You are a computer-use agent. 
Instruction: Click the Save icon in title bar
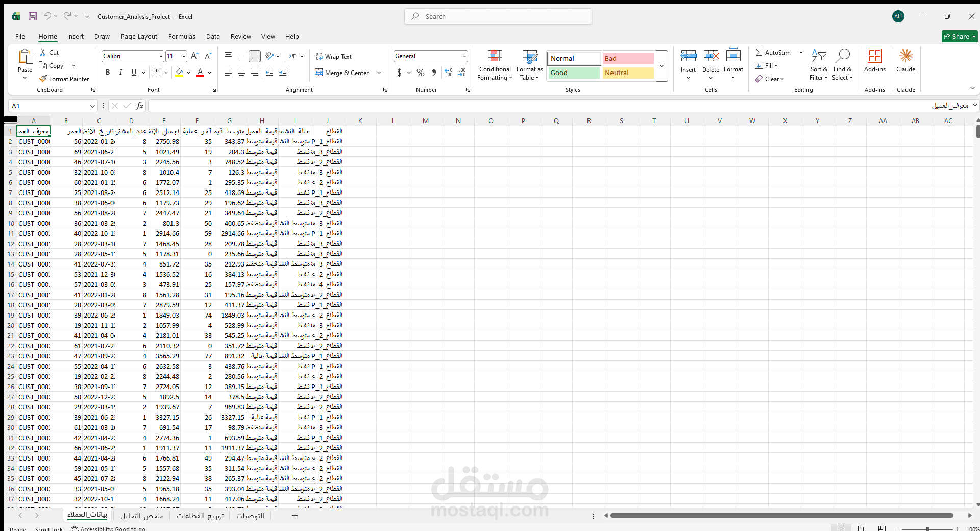33,16
